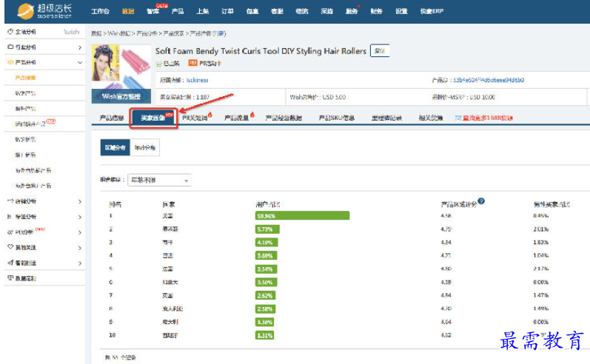Open 数据 in the top navigation
The image size is (590, 364).
(x=128, y=11)
